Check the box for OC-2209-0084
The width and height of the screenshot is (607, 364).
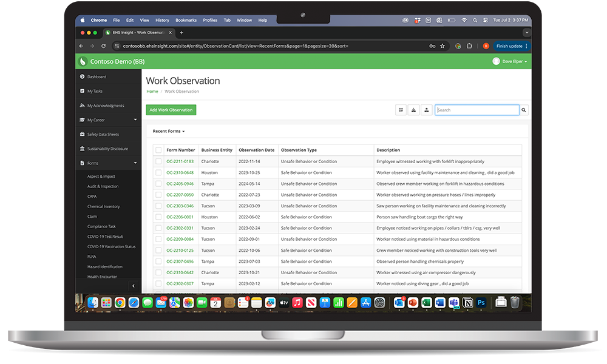pos(158,239)
